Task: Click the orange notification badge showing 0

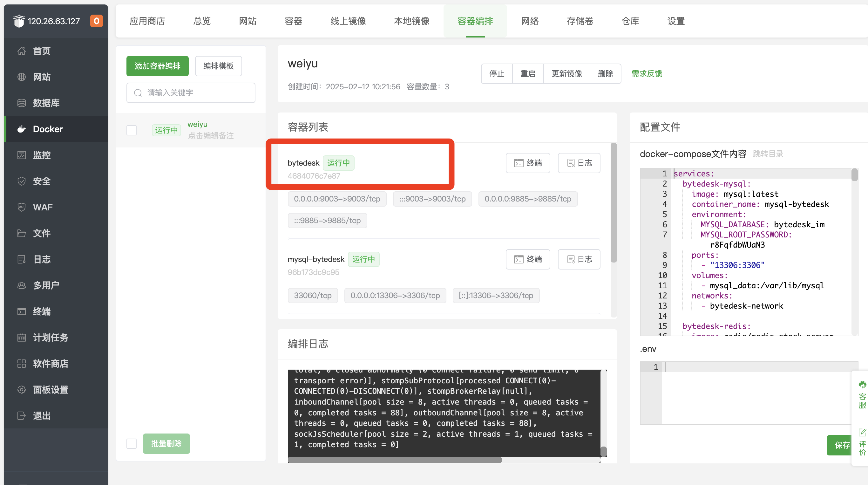Action: point(96,21)
